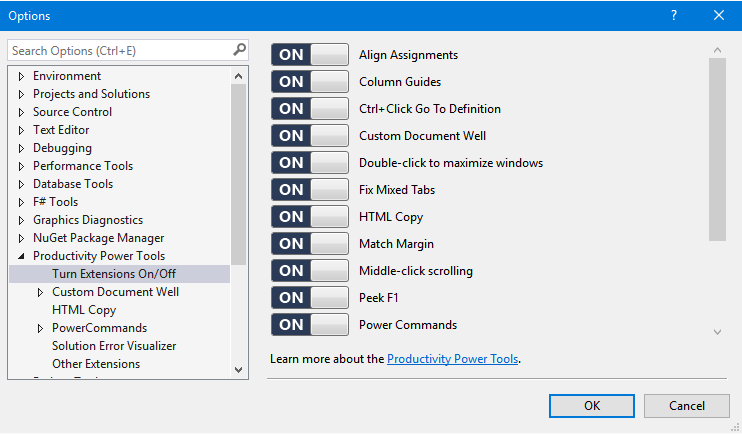The image size is (742, 434).
Task: Click the Peek F1 label
Action: pos(379,298)
